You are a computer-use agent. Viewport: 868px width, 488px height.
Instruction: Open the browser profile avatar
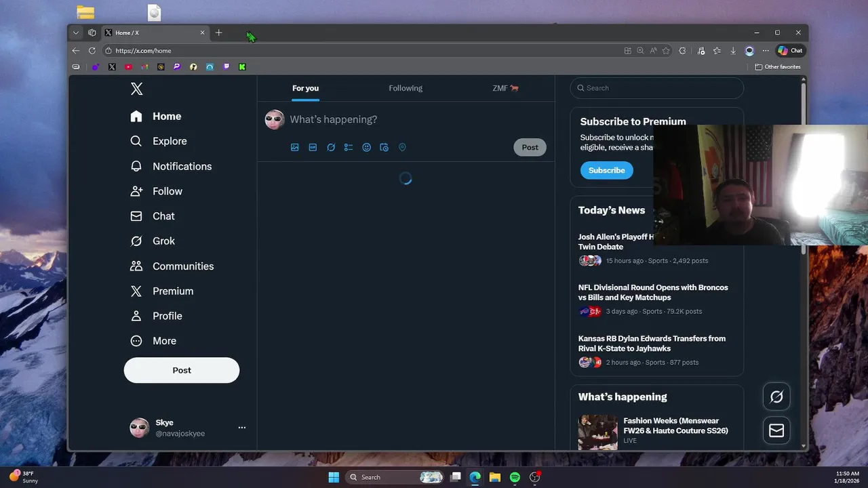click(x=749, y=51)
